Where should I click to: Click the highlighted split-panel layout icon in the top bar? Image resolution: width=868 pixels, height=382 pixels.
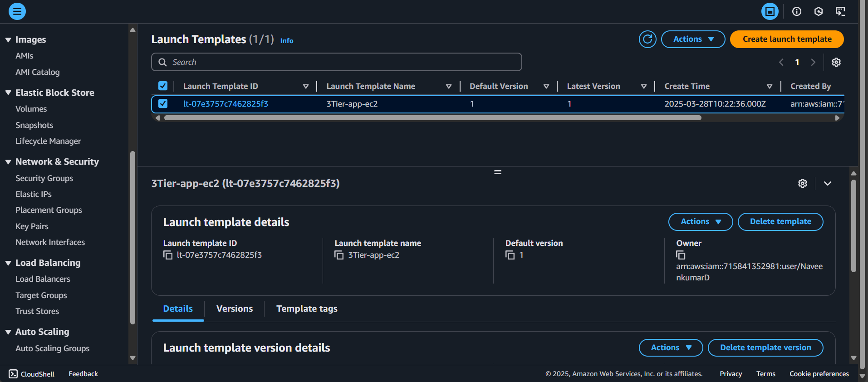click(770, 11)
